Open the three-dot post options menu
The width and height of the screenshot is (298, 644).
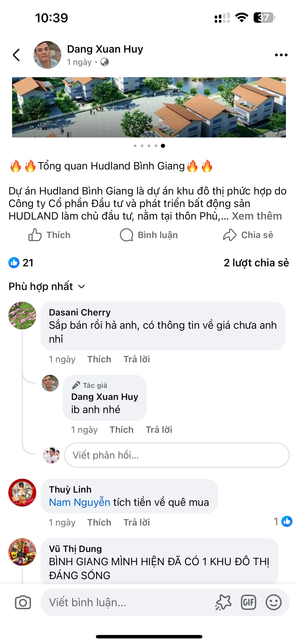(x=281, y=55)
